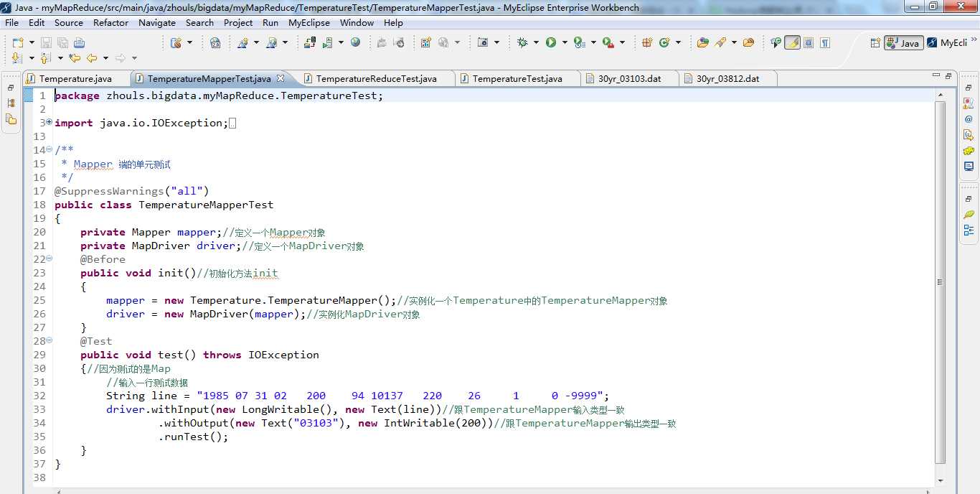Open the Window menu

coord(357,22)
